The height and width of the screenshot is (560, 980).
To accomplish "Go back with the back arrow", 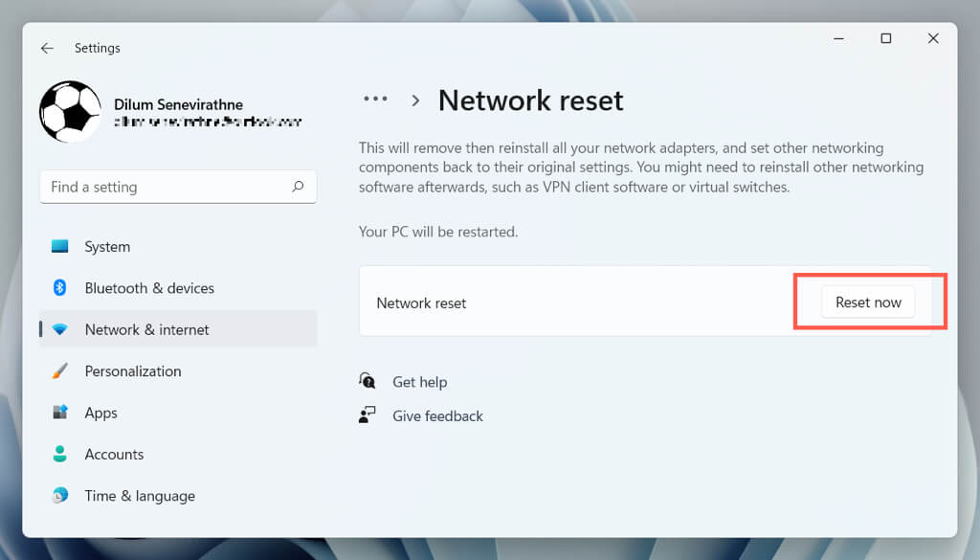I will (47, 48).
